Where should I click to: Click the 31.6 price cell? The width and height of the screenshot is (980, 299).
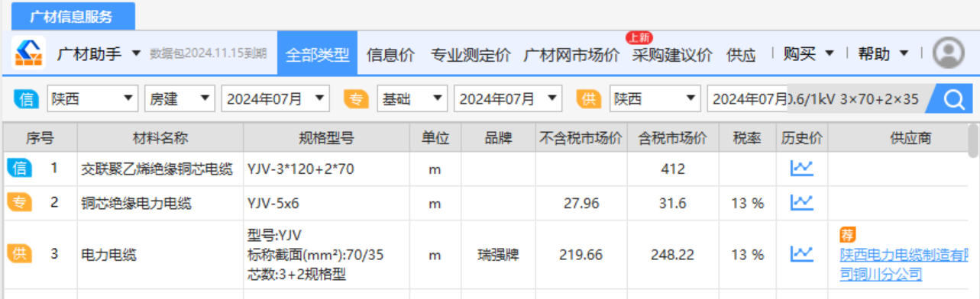click(673, 204)
